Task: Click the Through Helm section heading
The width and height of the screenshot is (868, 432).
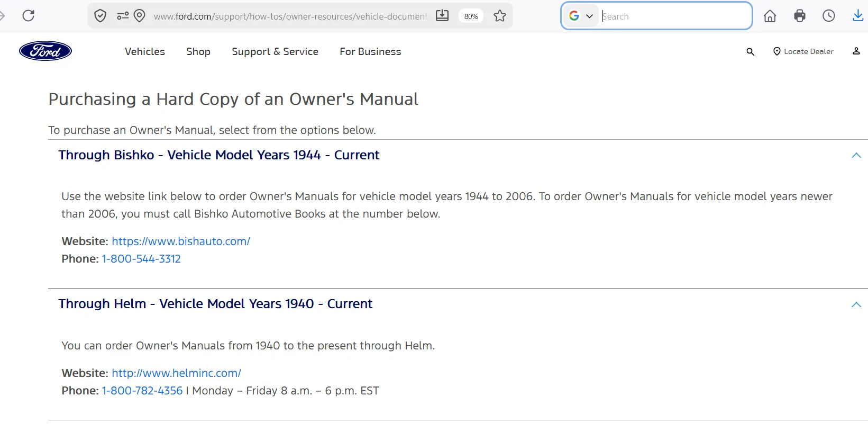Action: 215,304
